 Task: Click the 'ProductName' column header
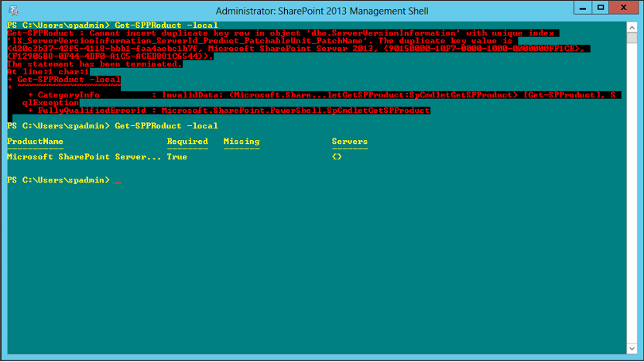coord(36,142)
